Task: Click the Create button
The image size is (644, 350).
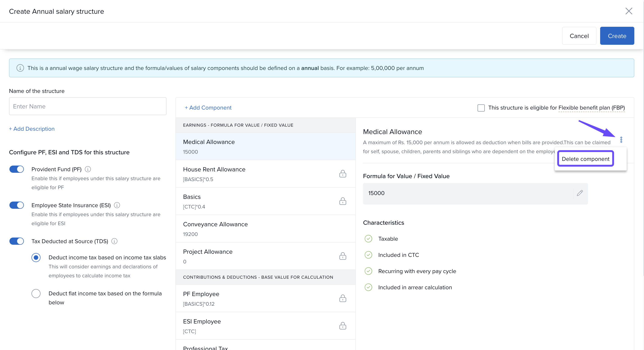Action: 617,36
